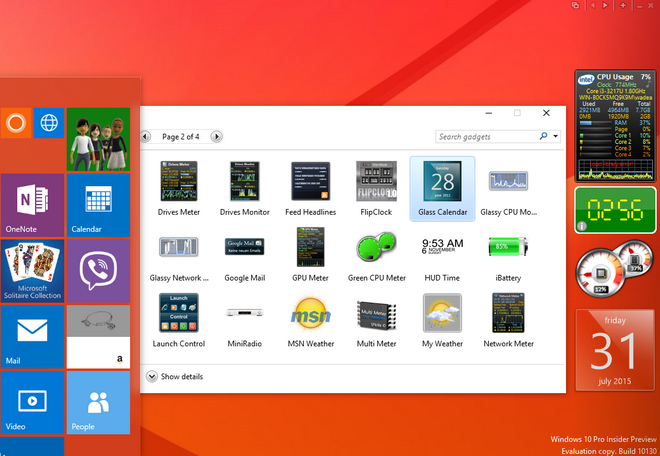Go to next gadgets page arrow
Image resolution: width=660 pixels, height=456 pixels.
(x=216, y=136)
